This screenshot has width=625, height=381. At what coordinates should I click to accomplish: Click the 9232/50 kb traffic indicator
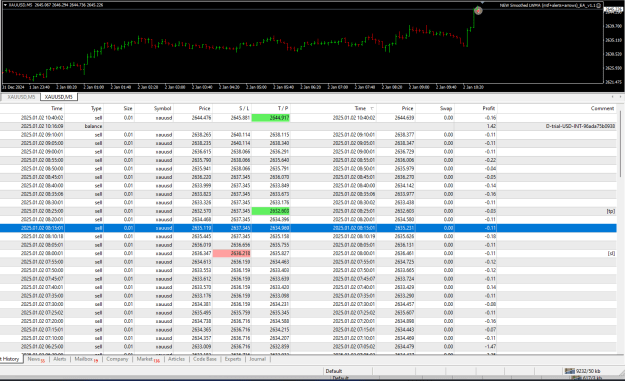point(588,371)
